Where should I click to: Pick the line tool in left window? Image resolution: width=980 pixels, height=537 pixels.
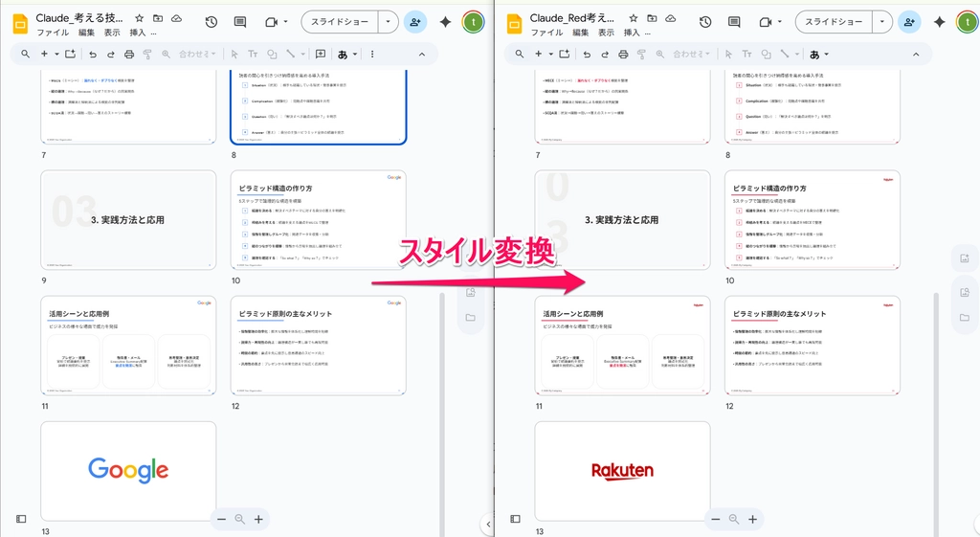[291, 55]
